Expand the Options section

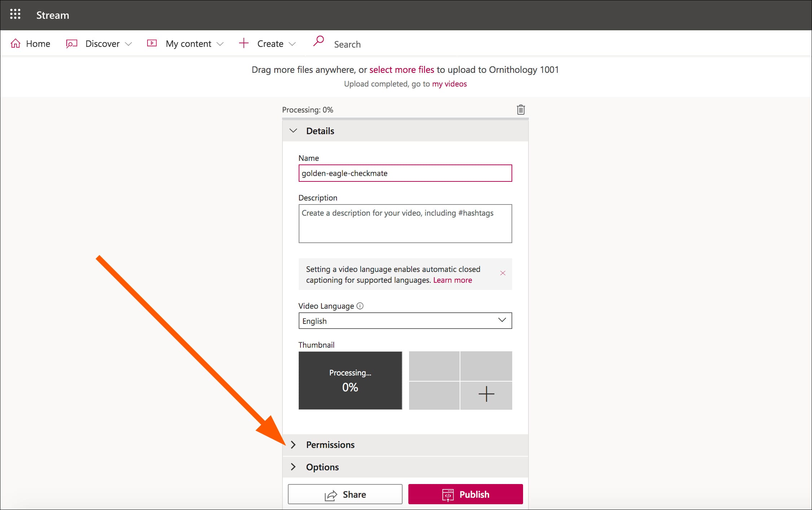tap(293, 467)
